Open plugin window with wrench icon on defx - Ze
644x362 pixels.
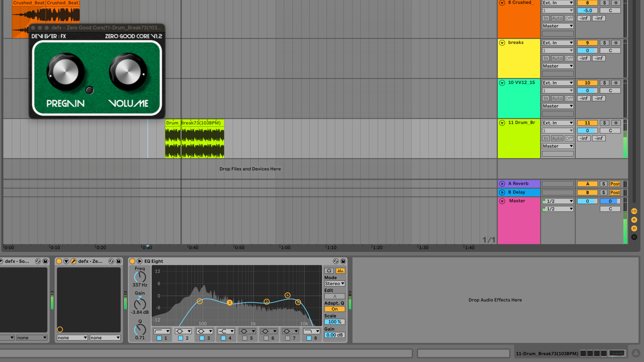[x=73, y=261]
